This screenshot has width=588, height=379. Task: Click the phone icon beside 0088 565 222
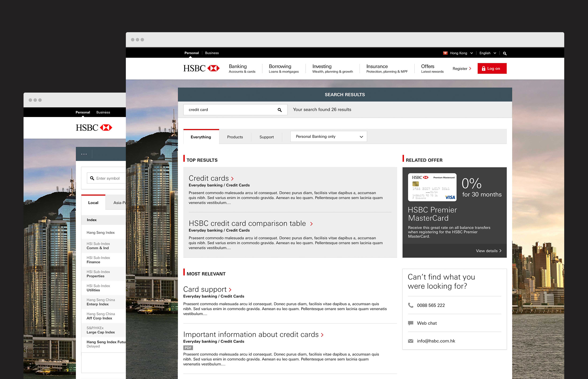411,305
